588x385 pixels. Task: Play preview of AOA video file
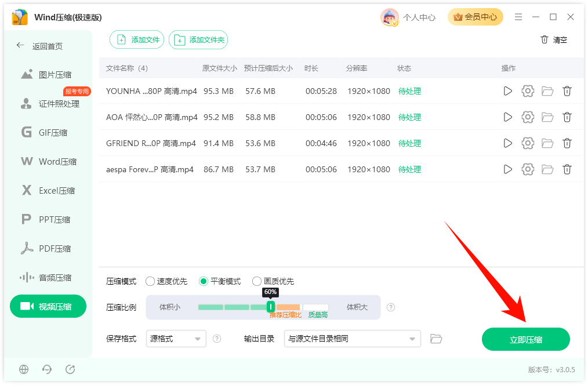point(508,117)
